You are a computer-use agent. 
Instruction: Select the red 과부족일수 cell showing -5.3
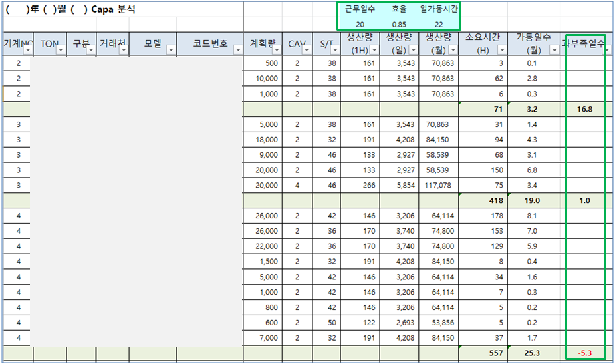(585, 353)
